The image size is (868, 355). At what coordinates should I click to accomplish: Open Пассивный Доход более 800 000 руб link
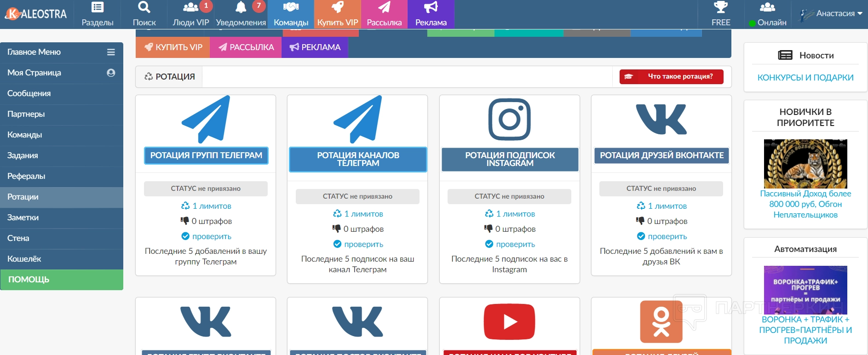pos(805,204)
